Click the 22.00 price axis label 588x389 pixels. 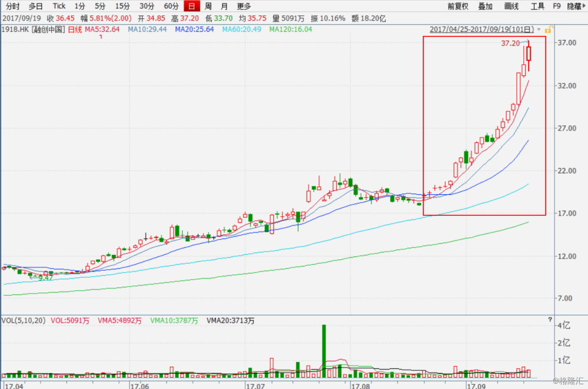(x=567, y=171)
